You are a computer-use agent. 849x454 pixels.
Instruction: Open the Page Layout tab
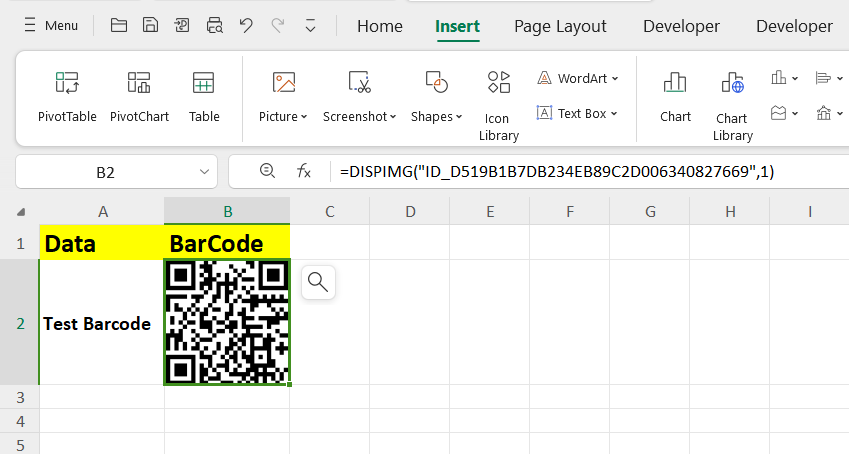coord(560,26)
